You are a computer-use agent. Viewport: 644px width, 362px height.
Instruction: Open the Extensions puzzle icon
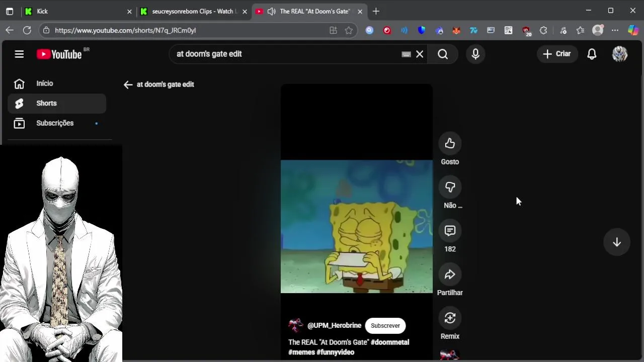(x=543, y=30)
